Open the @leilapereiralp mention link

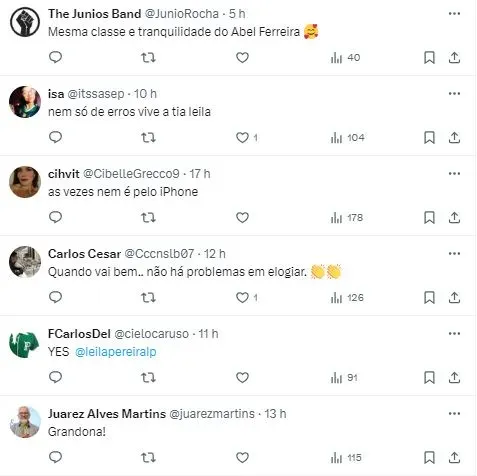(x=116, y=352)
